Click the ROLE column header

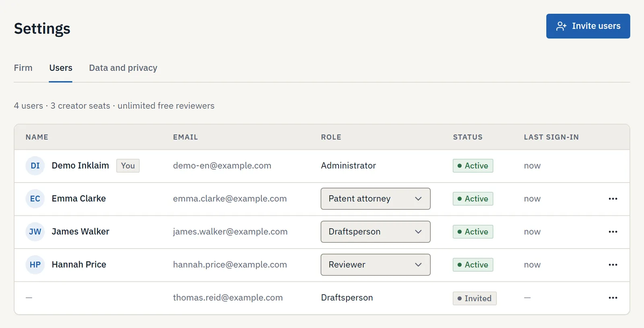pyautogui.click(x=331, y=137)
